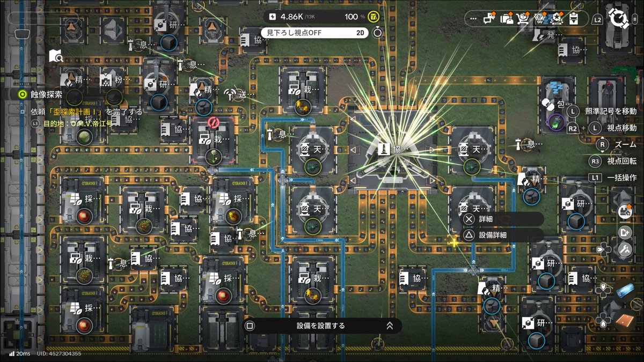Click the square button icon on placement bar

(x=250, y=326)
